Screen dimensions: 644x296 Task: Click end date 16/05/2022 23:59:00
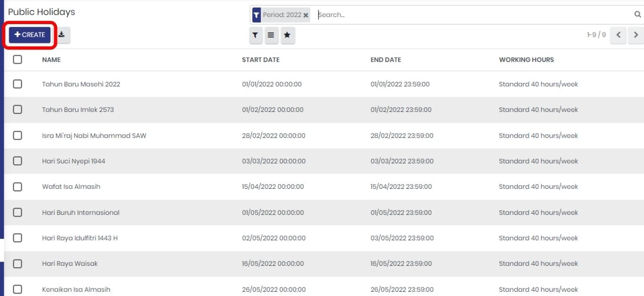[401, 264]
